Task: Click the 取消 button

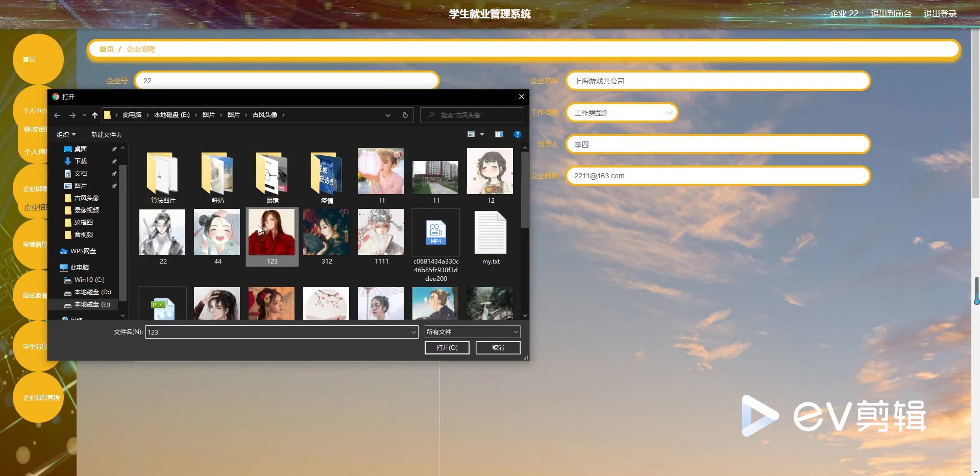Action: (498, 348)
